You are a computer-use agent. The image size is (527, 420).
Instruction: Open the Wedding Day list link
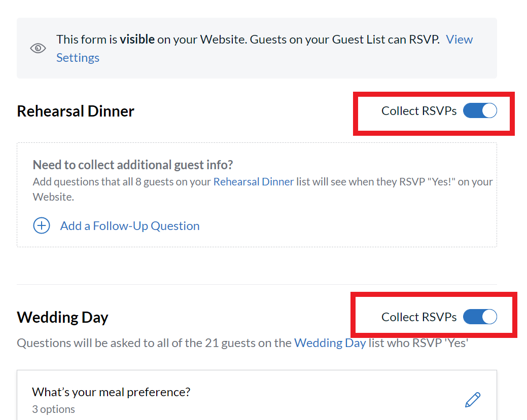click(x=330, y=343)
